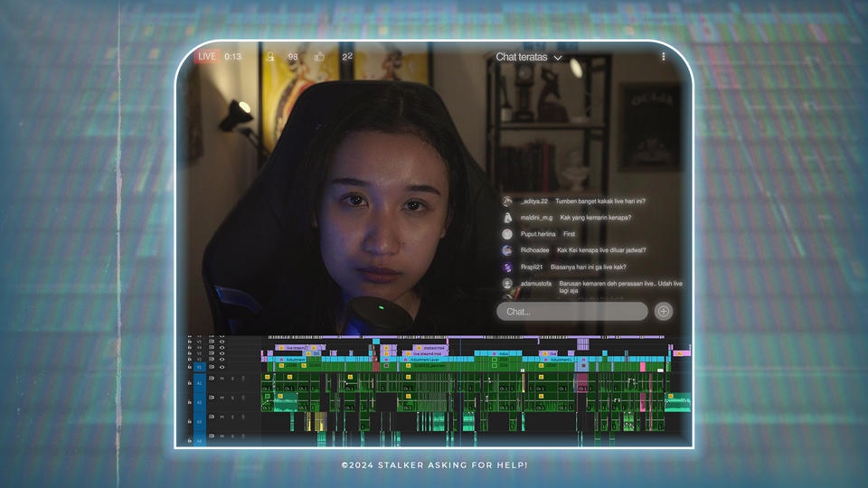Toggle sync lock on track V1
The image size is (868, 488).
click(212, 366)
